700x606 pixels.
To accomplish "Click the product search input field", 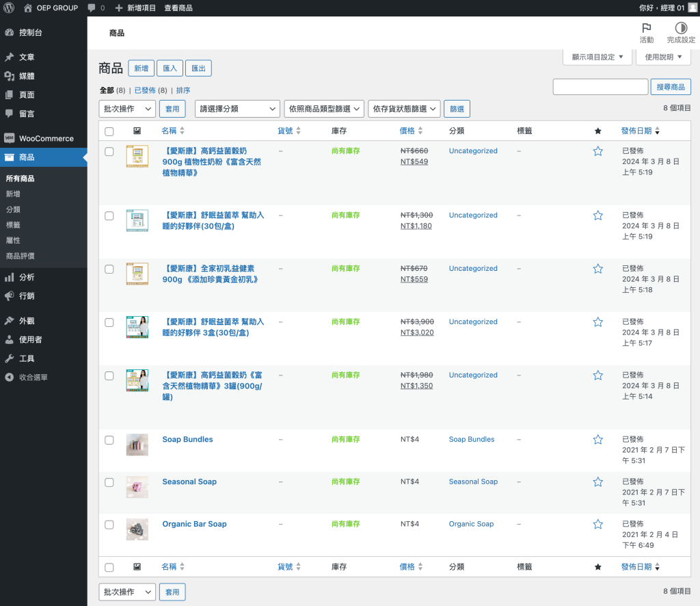I will click(600, 87).
